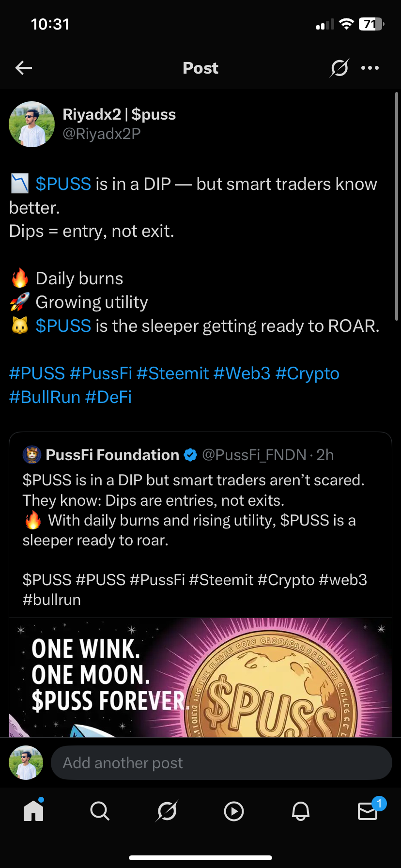Open Grok icon in top header
Viewport: 401px width, 868px height.
(339, 68)
